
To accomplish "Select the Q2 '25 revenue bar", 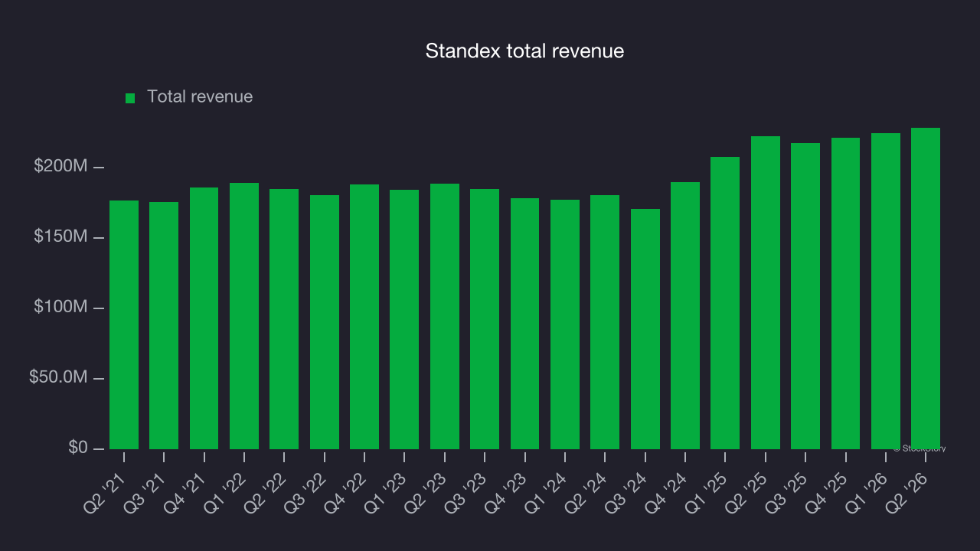I will tap(766, 292).
